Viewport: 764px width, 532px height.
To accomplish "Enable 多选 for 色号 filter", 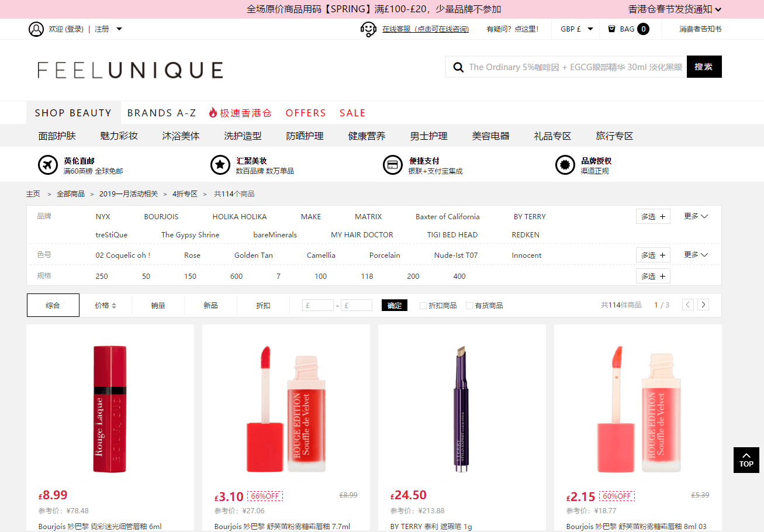I will (653, 255).
